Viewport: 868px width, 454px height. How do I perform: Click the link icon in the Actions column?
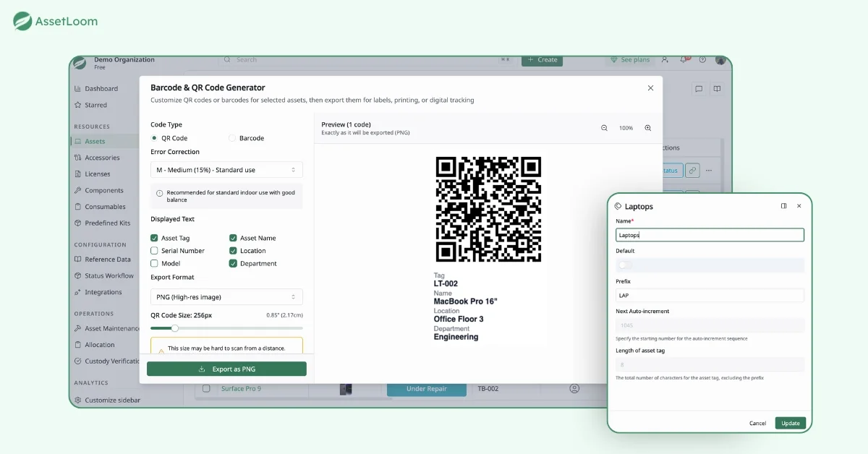[x=692, y=171]
